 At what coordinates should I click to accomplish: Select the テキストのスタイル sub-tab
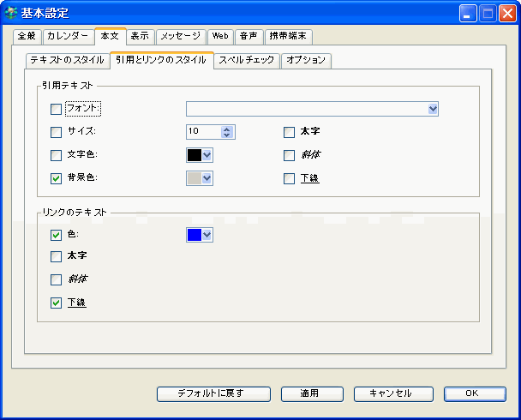(66, 60)
